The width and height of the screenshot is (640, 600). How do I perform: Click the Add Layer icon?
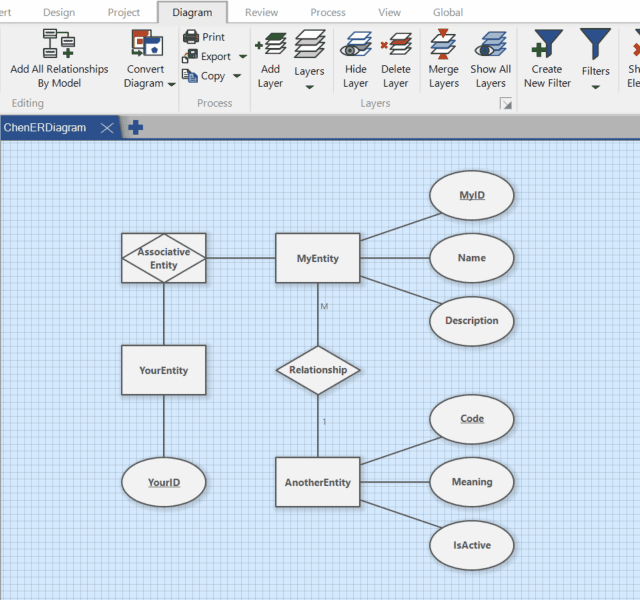click(x=270, y=45)
